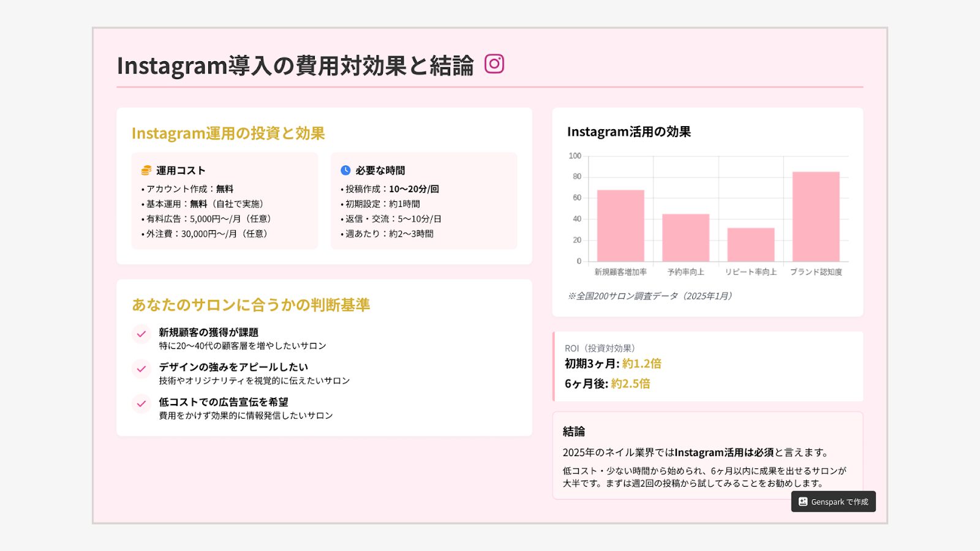Click the Instagram logo icon beside the title

click(x=494, y=64)
